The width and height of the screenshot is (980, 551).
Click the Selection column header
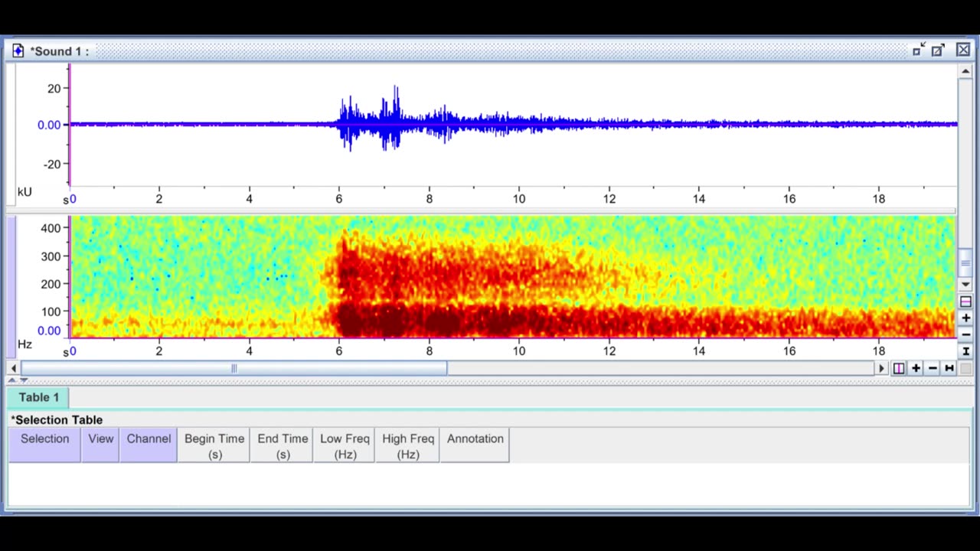(44, 445)
